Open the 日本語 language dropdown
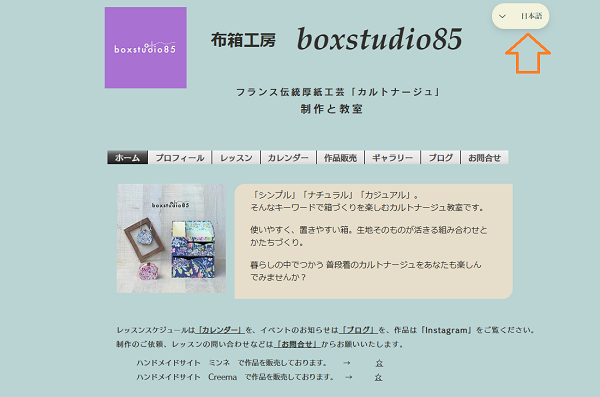600x397 pixels. tap(520, 16)
